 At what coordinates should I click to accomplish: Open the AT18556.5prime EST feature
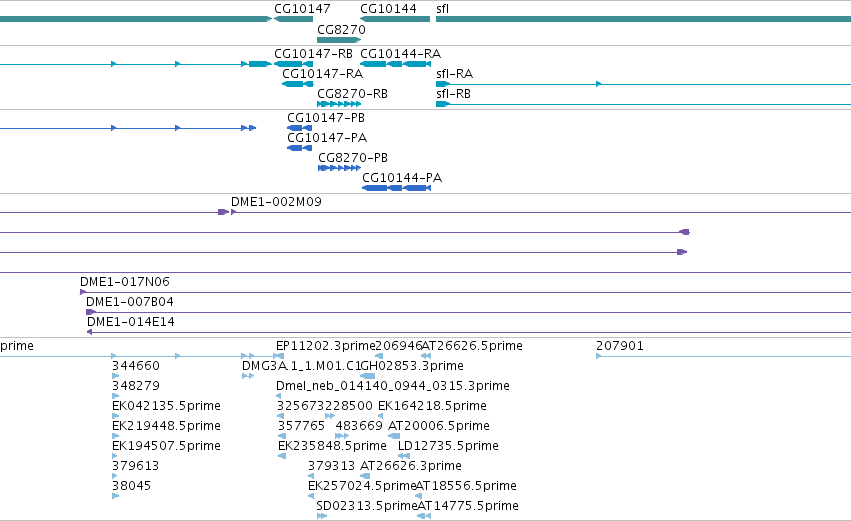tap(418, 497)
